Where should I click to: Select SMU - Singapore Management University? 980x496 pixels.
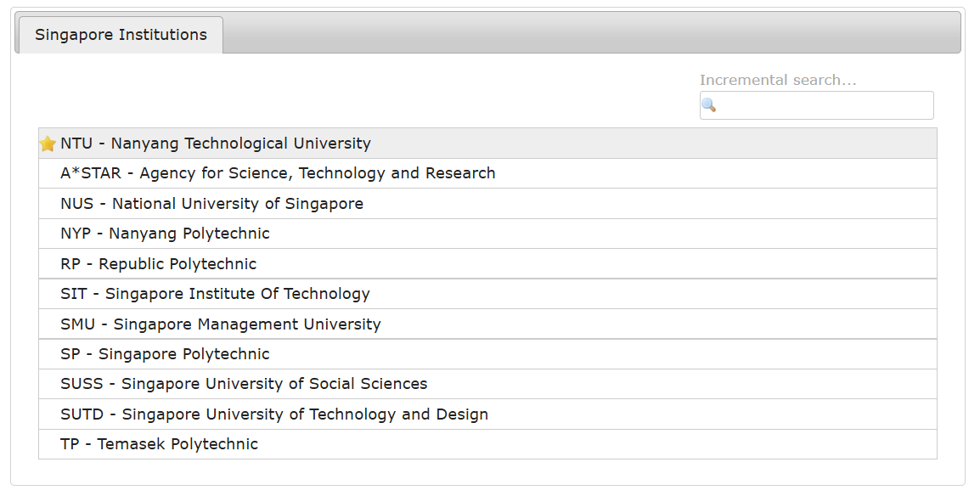pos(221,324)
